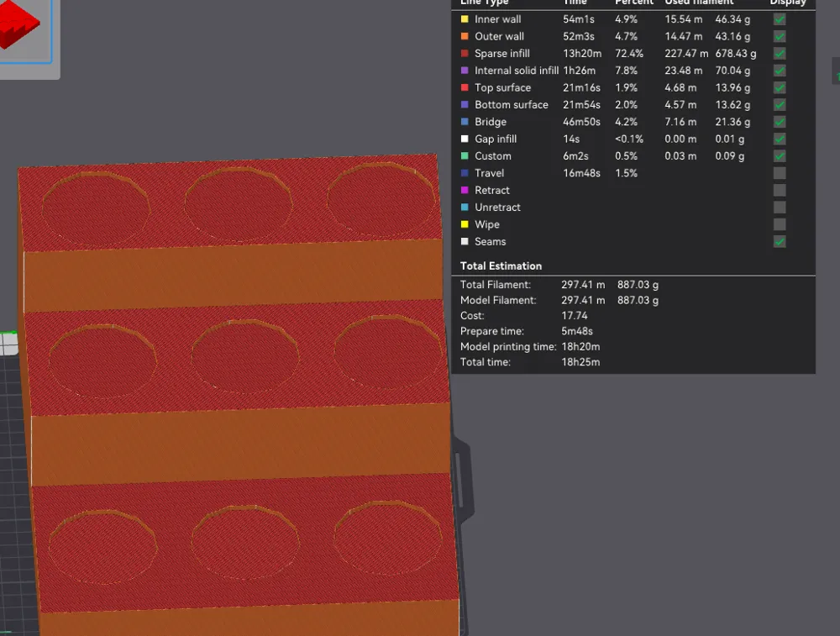840x636 pixels.
Task: Select the Travel label
Action: (489, 173)
